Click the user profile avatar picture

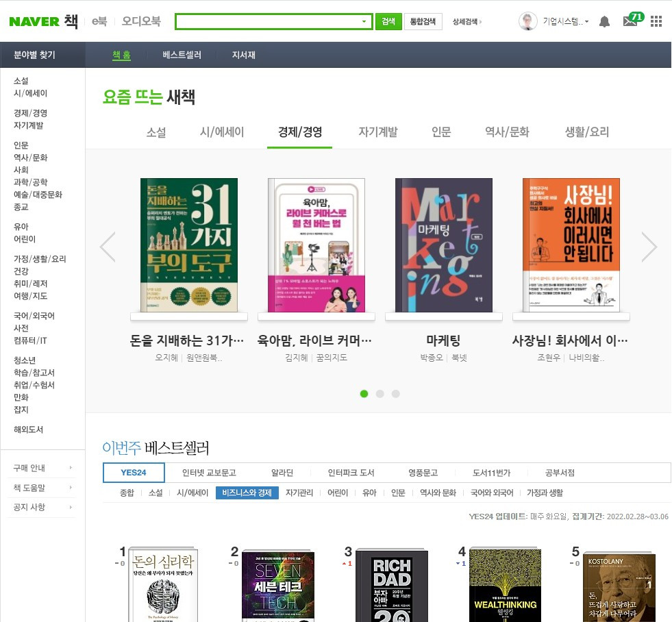pyautogui.click(x=527, y=21)
